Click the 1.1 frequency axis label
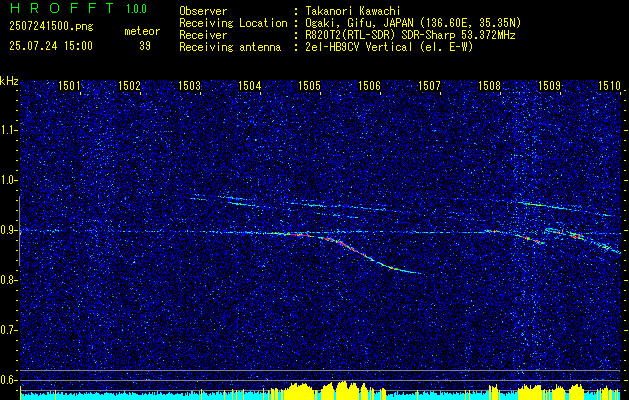 (9, 130)
